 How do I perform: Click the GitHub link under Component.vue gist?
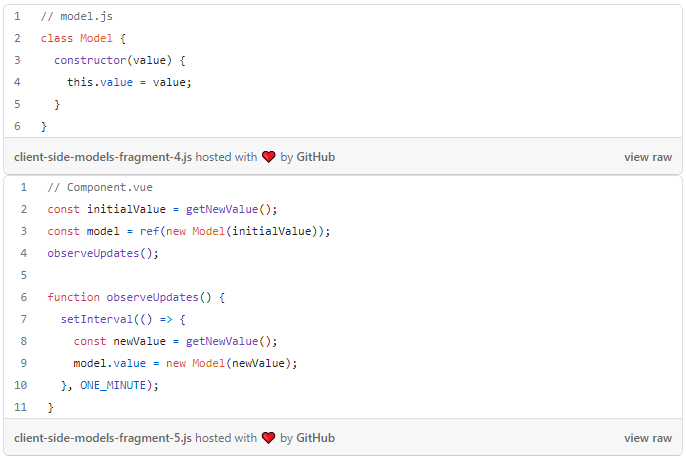point(315,438)
